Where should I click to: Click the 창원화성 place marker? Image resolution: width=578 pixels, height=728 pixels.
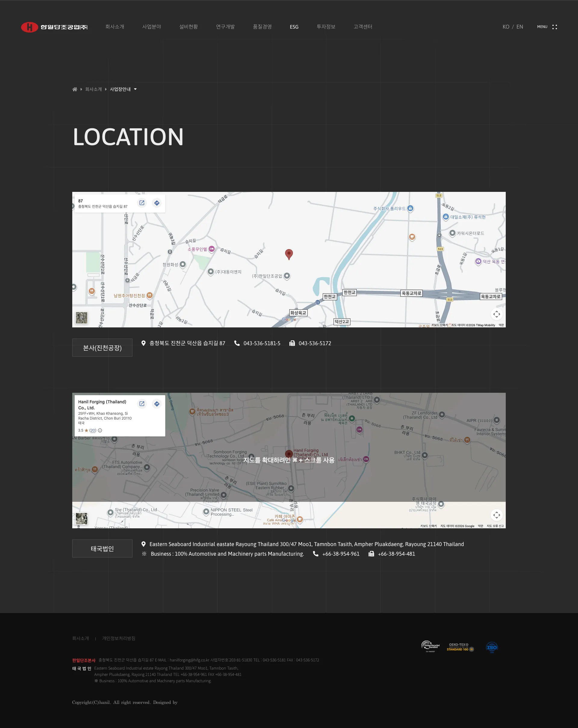coord(182,264)
